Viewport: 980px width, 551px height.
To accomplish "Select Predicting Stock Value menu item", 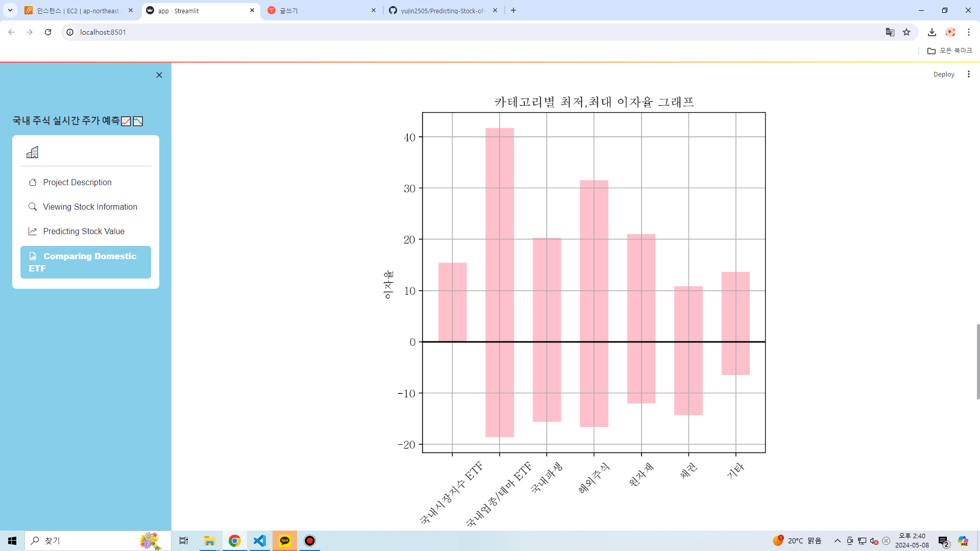I will coord(84,231).
